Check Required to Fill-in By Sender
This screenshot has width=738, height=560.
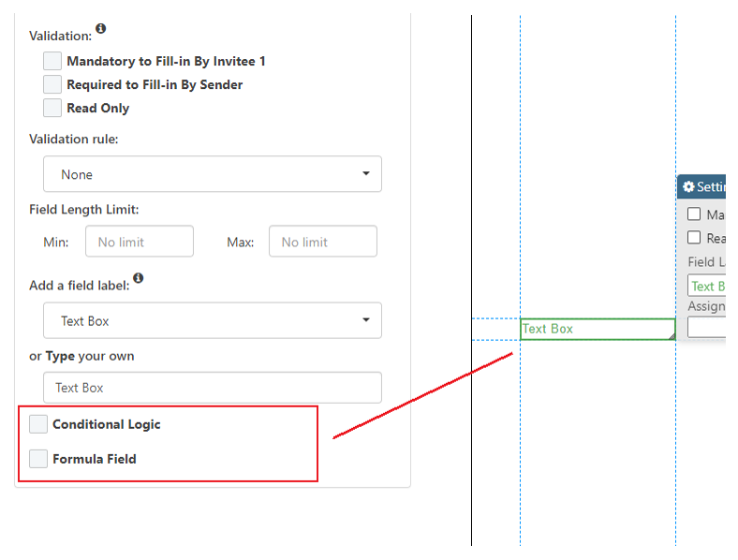click(52, 84)
